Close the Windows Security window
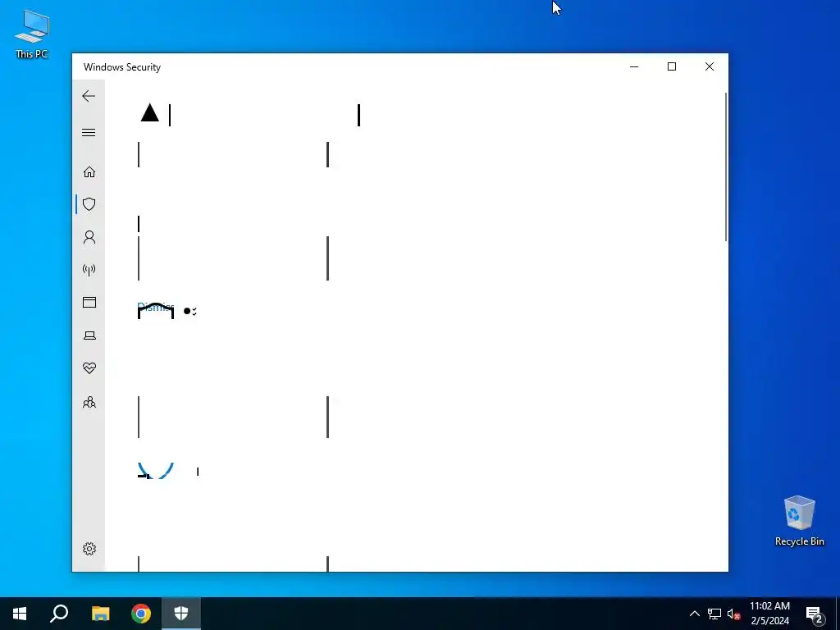Image resolution: width=840 pixels, height=630 pixels. tap(710, 67)
